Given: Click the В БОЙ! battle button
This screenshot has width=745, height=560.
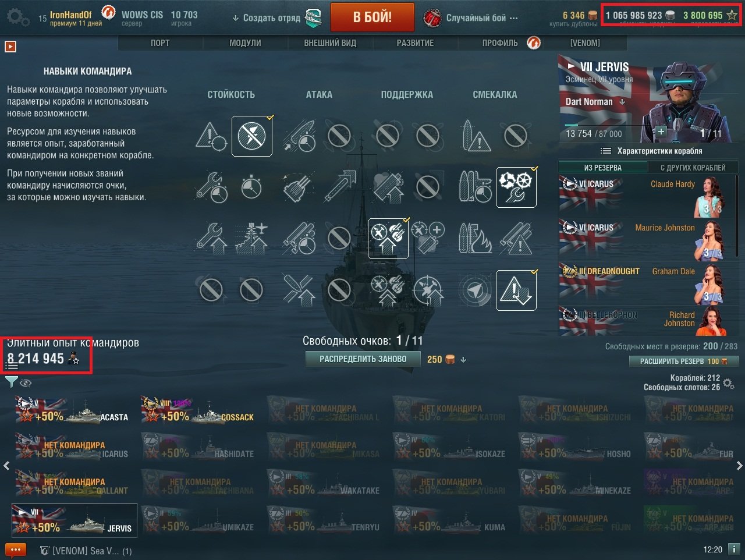Looking at the screenshot, I should (x=372, y=17).
